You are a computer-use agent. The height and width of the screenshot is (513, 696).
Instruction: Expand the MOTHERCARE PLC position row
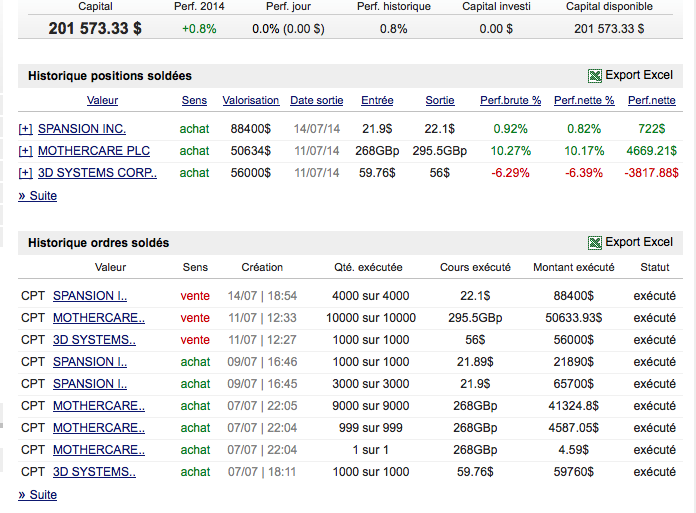click(x=25, y=151)
